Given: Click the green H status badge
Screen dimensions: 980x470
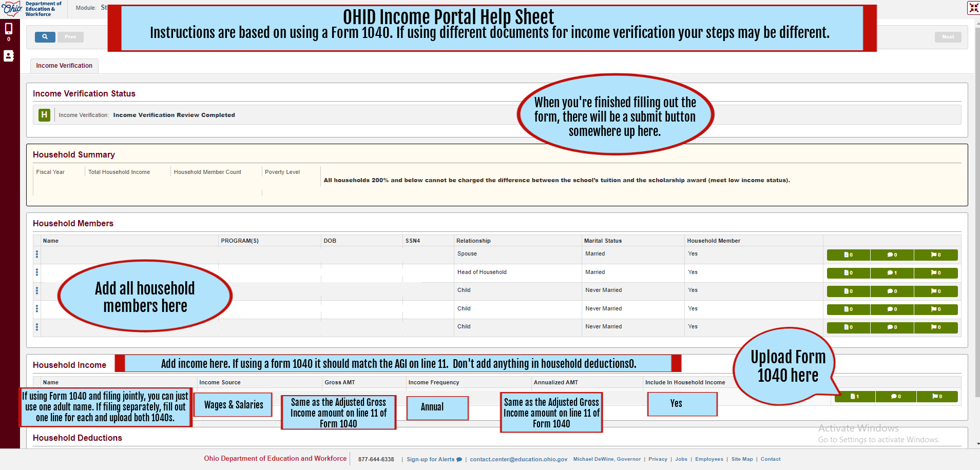Looking at the screenshot, I should click(x=44, y=115).
